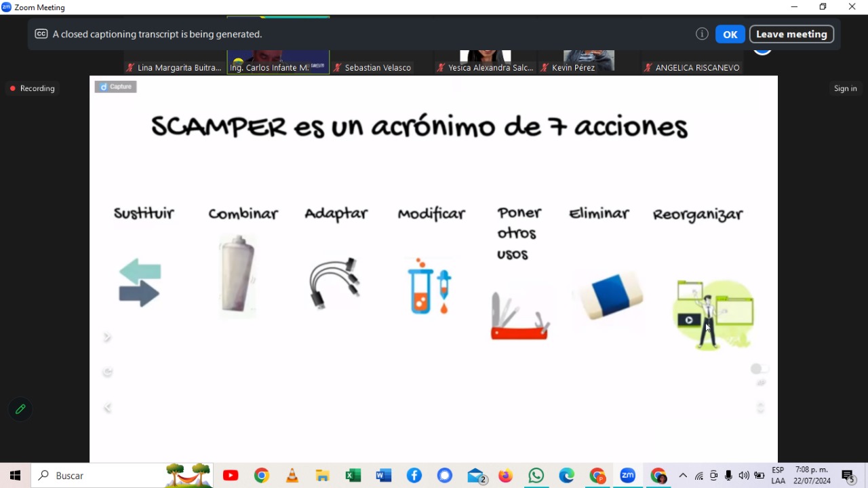
Task: Click the Sustituir arrows image
Action: 140,282
